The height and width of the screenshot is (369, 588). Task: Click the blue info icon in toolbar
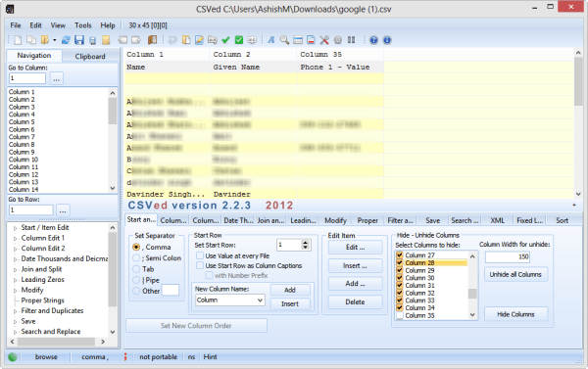point(387,40)
